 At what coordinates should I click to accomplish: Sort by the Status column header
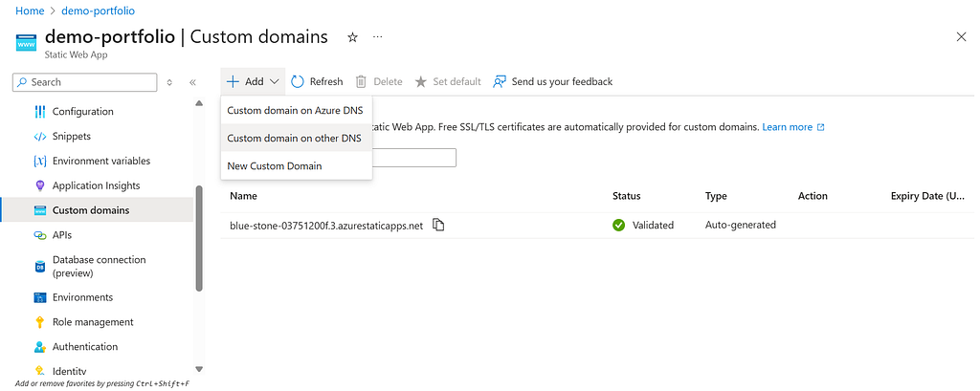626,195
